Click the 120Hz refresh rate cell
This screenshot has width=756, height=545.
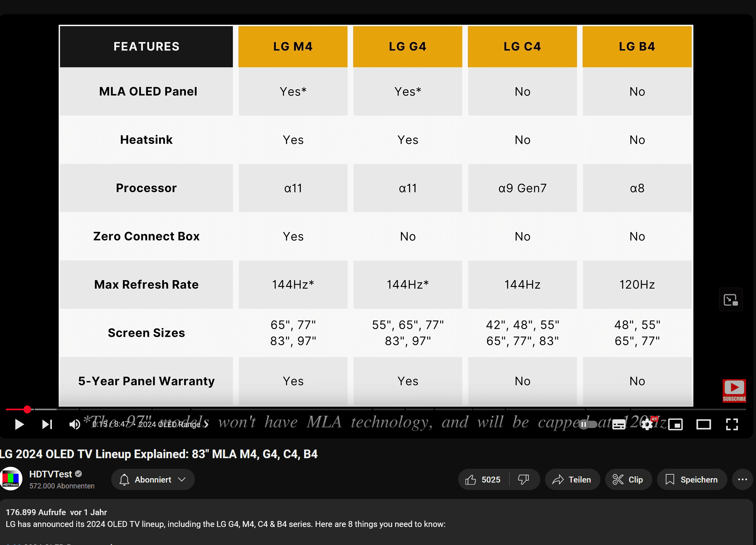click(x=637, y=285)
